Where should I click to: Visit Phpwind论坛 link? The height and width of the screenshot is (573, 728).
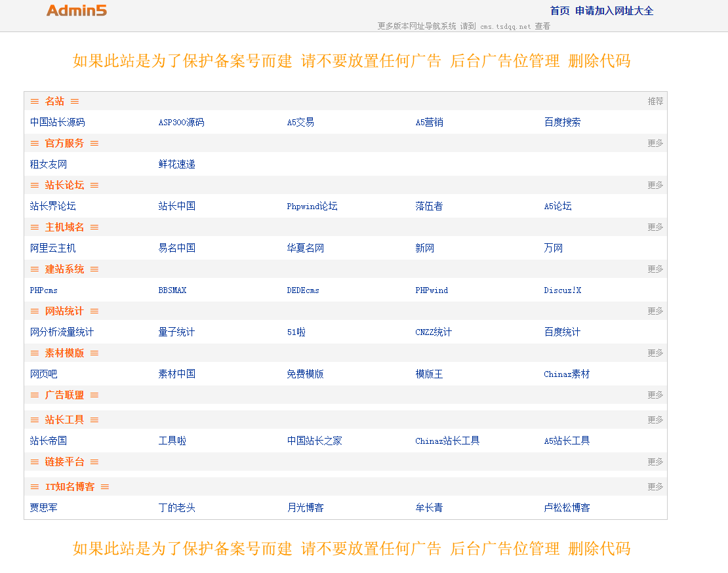(312, 206)
